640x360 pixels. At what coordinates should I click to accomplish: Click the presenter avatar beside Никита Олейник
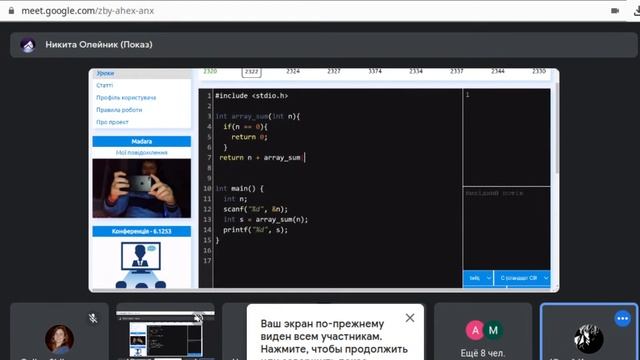(x=28, y=45)
